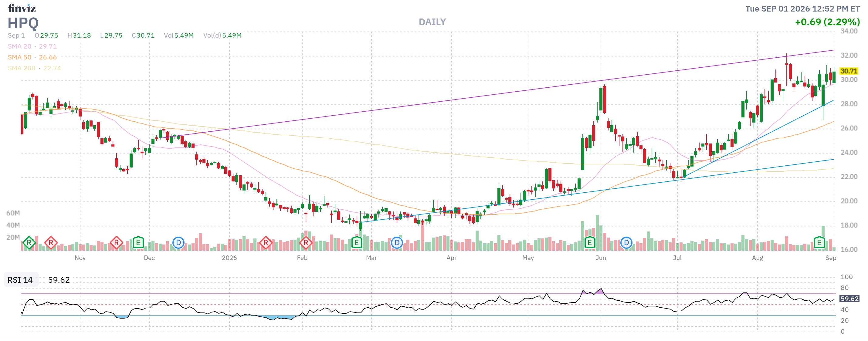Click the 2026 label on the time axis

[x=229, y=258]
